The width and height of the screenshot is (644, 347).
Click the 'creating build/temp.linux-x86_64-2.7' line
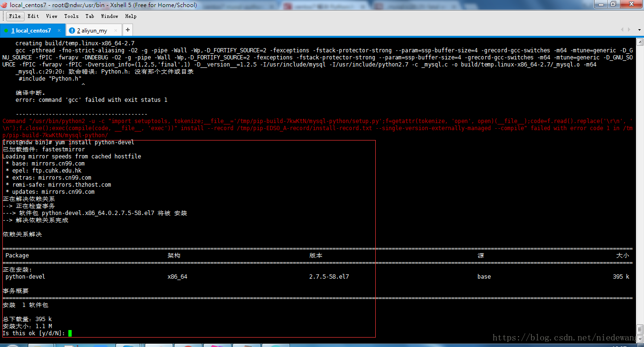[x=75, y=43]
